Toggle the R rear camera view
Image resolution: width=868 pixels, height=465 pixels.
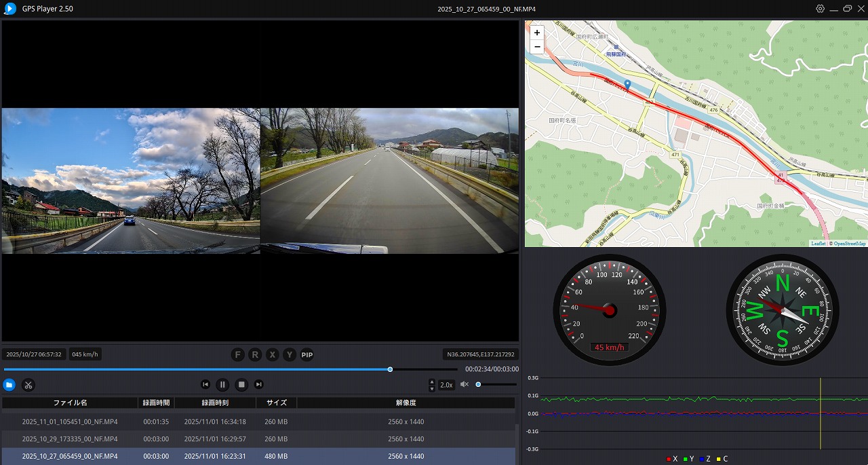click(x=255, y=354)
